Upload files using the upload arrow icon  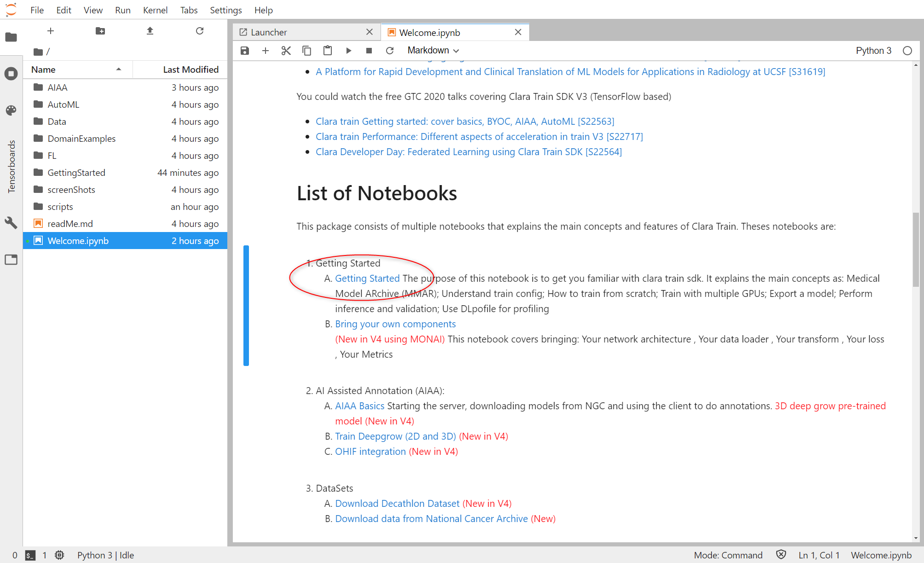tap(150, 31)
